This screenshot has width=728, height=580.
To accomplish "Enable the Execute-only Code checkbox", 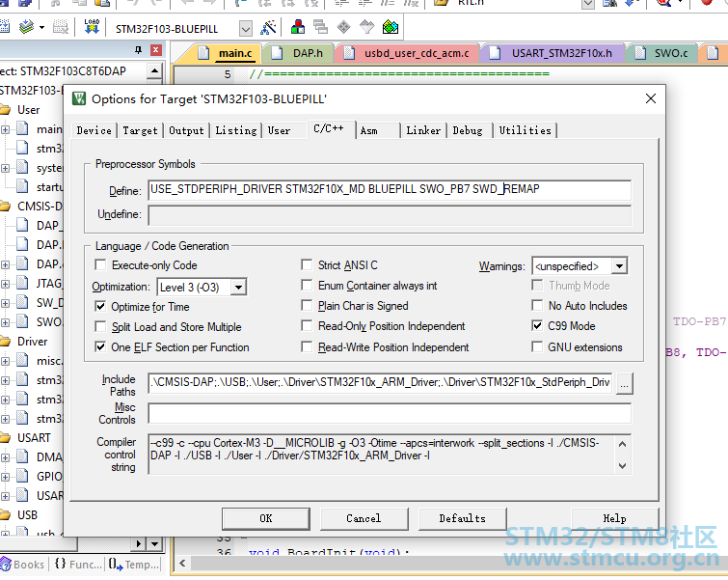I will coord(100,264).
